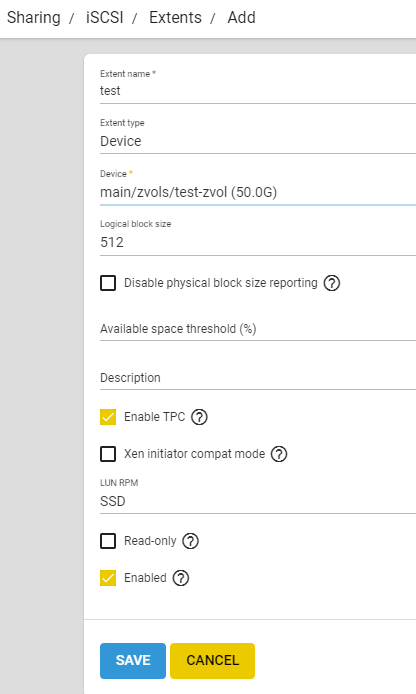Cancel adding the extent

click(212, 660)
